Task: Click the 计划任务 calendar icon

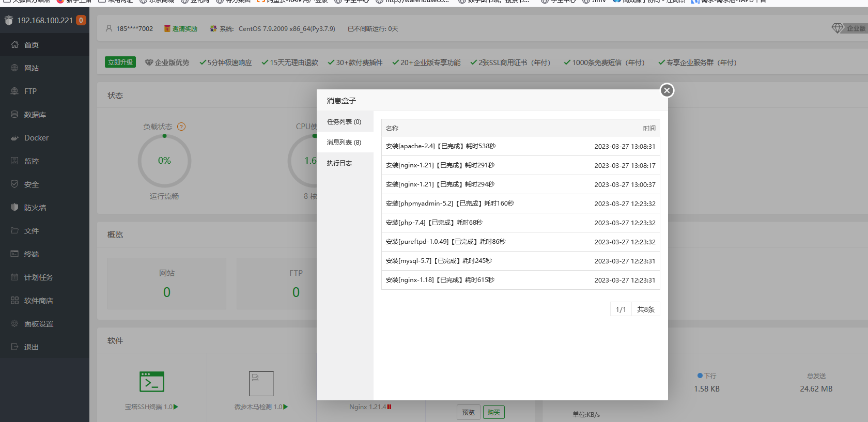Action: [x=14, y=277]
